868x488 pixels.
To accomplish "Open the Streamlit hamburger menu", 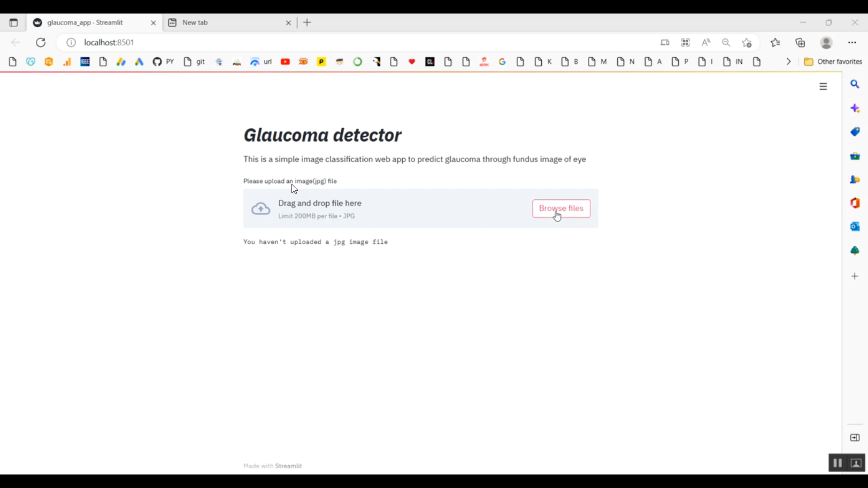I will 823,87.
